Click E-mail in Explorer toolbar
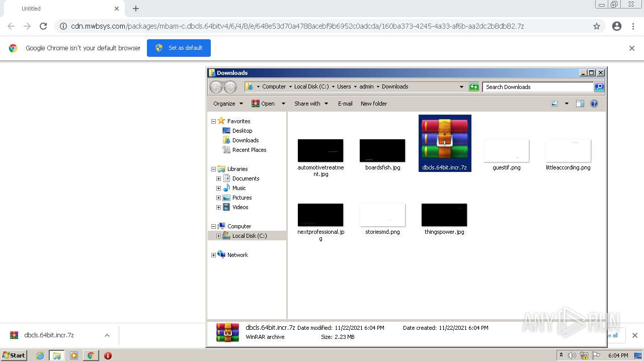Screen dimensions: 644x362 click(345, 104)
